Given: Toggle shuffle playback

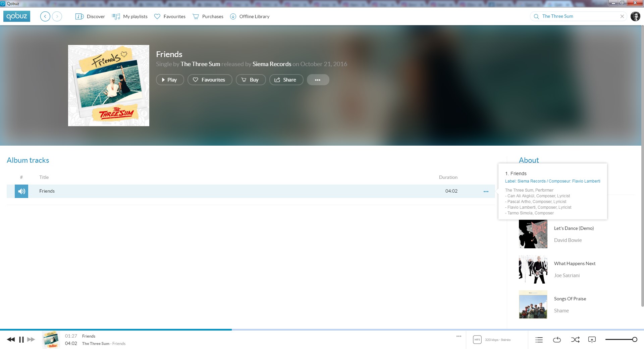Looking at the screenshot, I should (x=575, y=340).
